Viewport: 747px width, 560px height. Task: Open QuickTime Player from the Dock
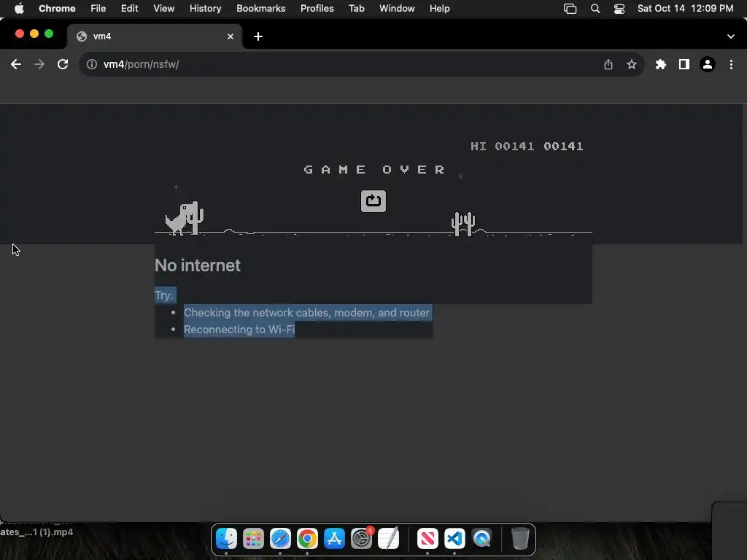click(481, 539)
